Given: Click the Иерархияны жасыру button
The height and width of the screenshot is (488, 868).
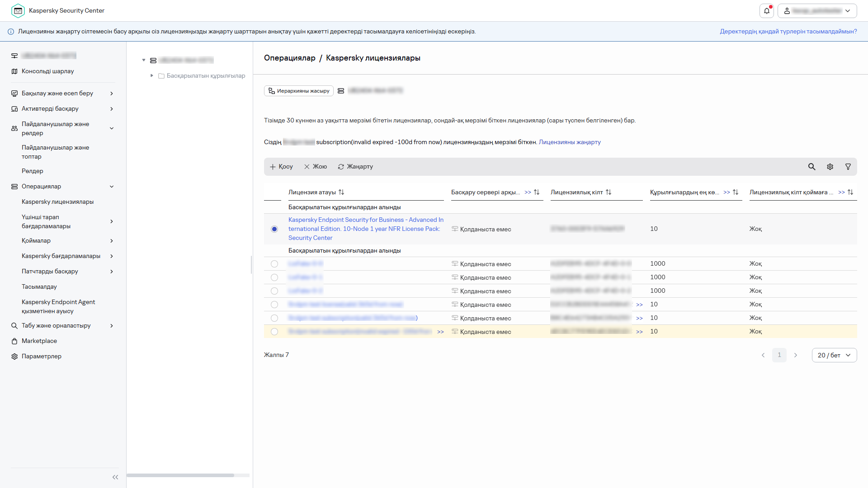Looking at the screenshot, I should [x=299, y=91].
